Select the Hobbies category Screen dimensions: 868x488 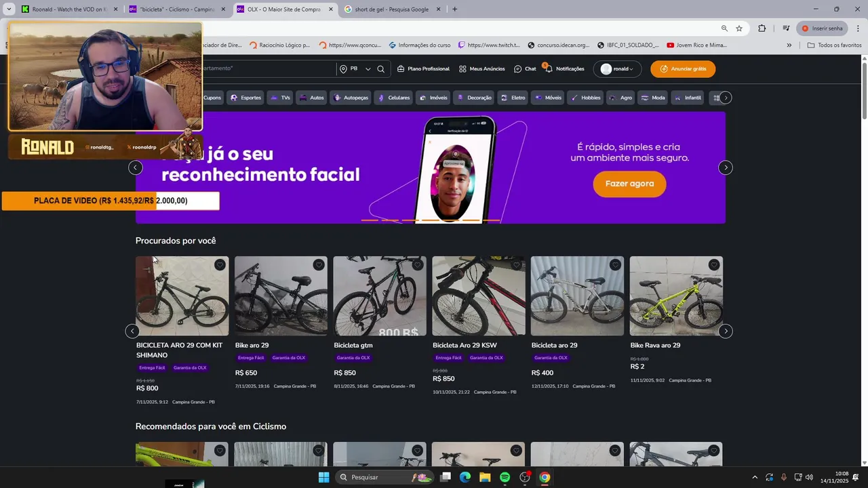(x=585, y=98)
